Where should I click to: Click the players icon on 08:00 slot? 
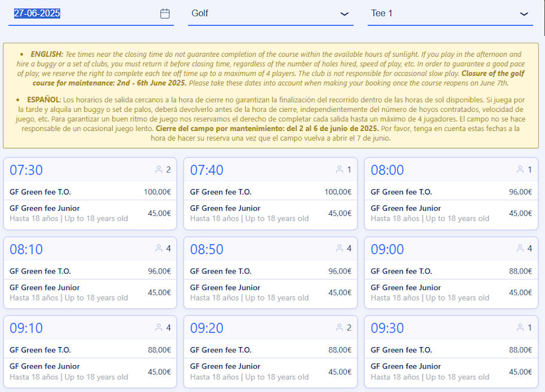(520, 170)
